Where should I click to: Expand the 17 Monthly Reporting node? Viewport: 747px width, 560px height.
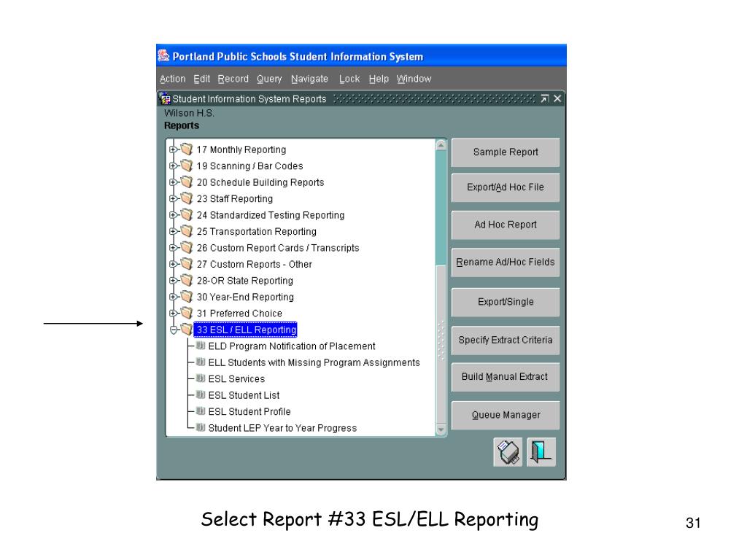[173, 149]
